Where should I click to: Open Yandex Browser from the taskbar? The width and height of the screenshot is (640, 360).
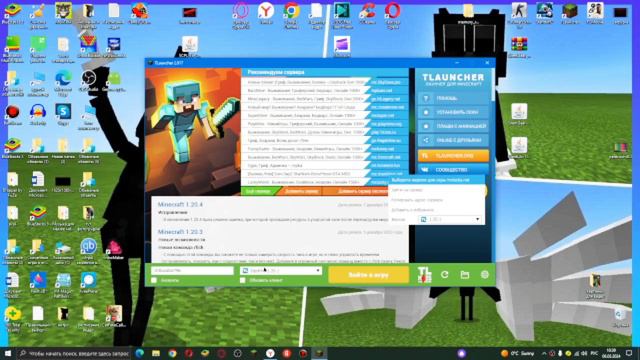(270, 353)
